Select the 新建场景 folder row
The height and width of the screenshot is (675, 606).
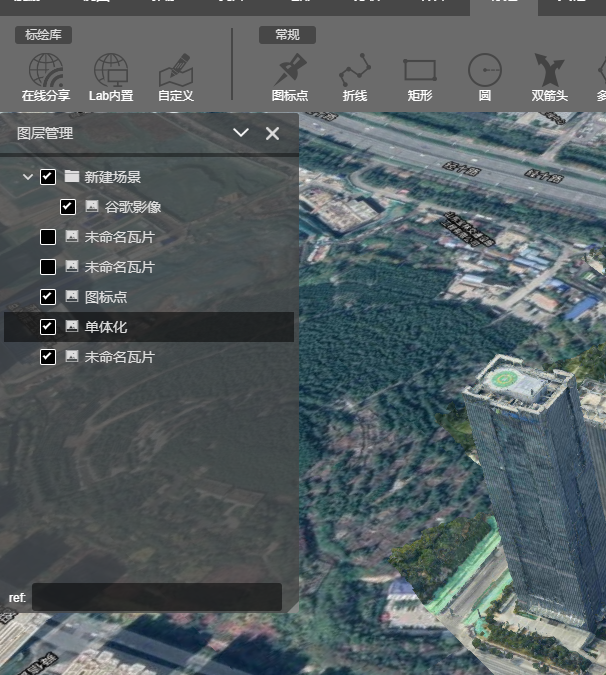pos(149,177)
